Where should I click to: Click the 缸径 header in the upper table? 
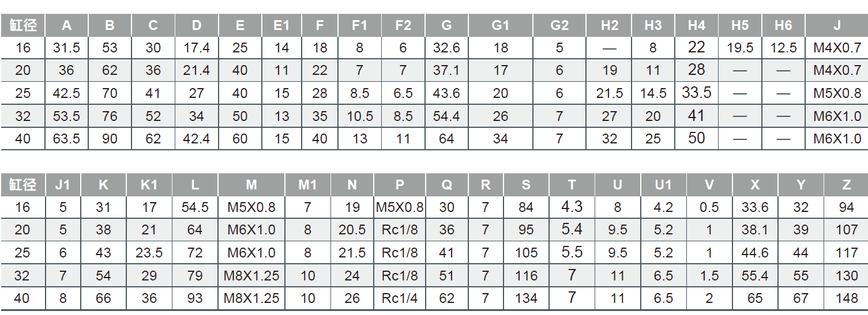(x=22, y=25)
